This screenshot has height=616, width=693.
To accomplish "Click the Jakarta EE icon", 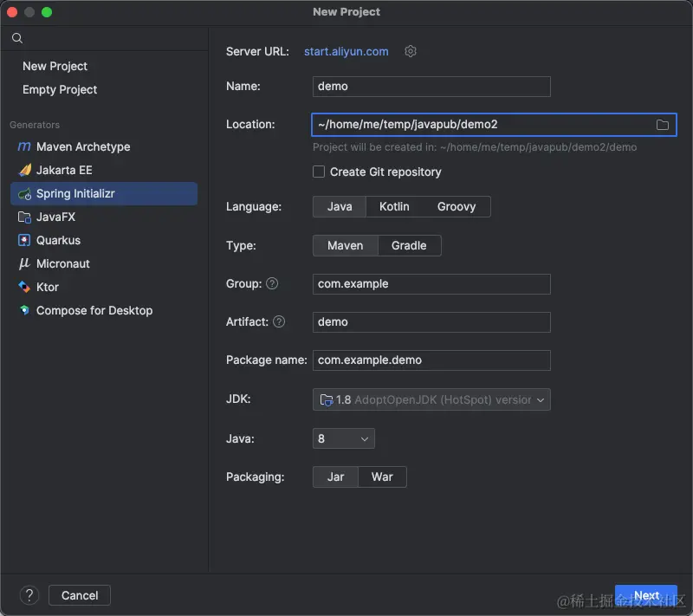I will tap(25, 170).
